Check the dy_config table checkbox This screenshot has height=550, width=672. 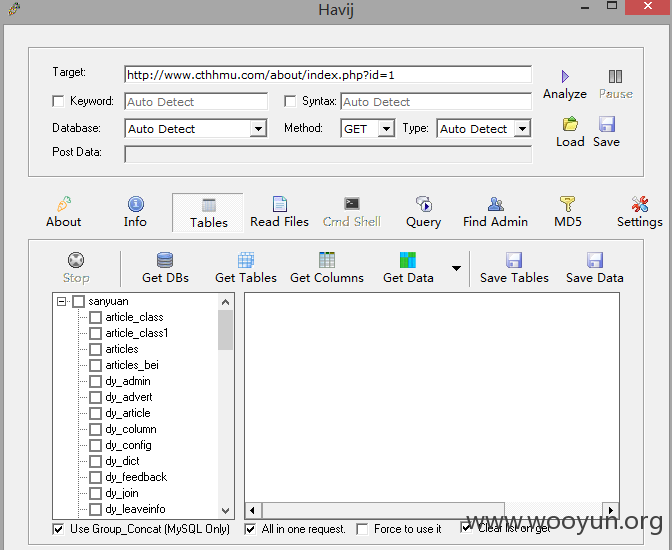95,445
